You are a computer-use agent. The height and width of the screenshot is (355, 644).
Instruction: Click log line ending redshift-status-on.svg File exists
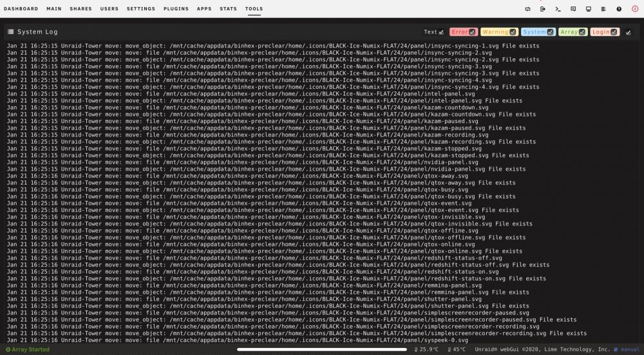[x=276, y=278]
